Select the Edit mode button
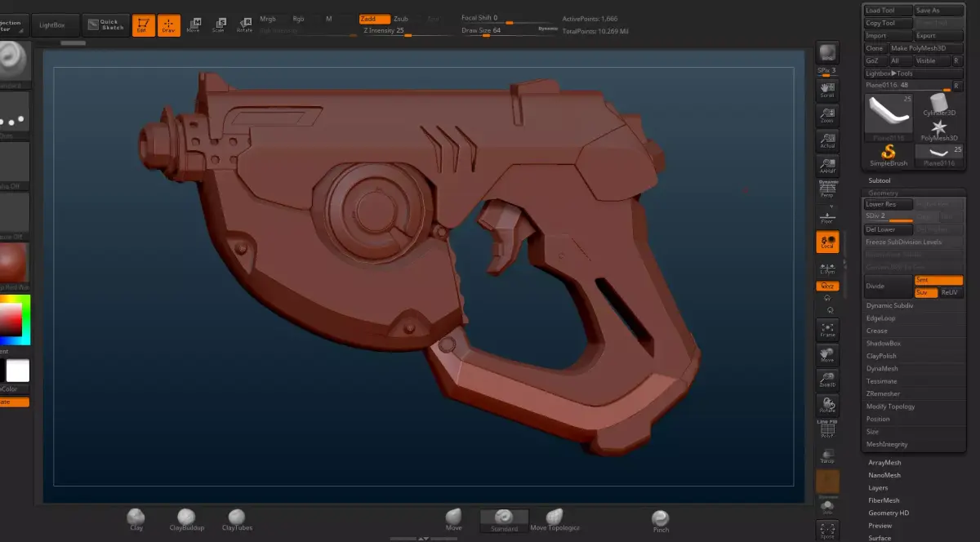Viewport: 980px width, 542px height. 143,25
